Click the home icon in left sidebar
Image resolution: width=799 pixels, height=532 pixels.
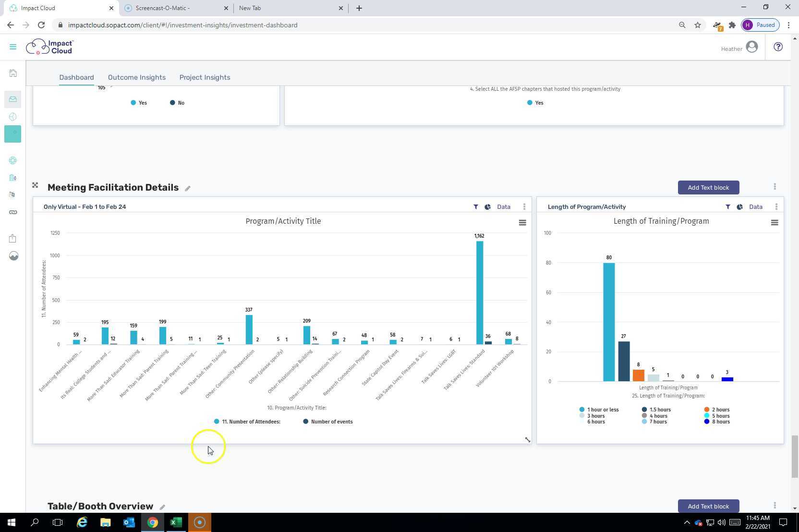coord(13,73)
